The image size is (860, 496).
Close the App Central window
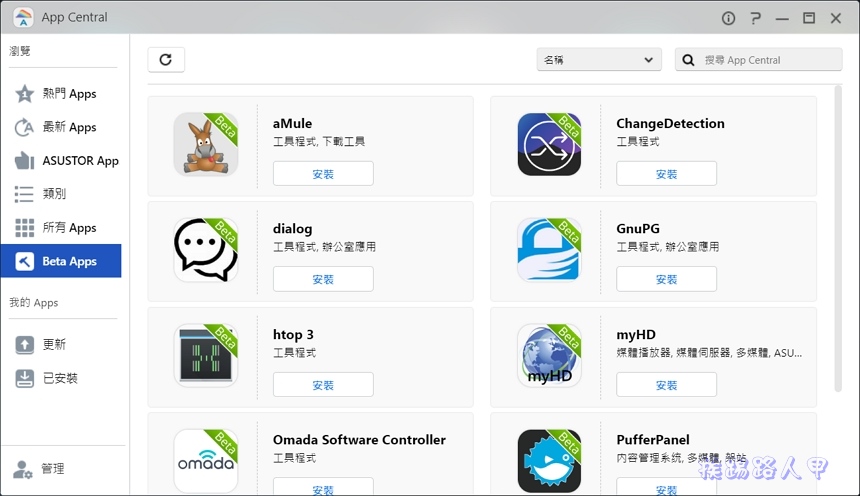tap(836, 18)
